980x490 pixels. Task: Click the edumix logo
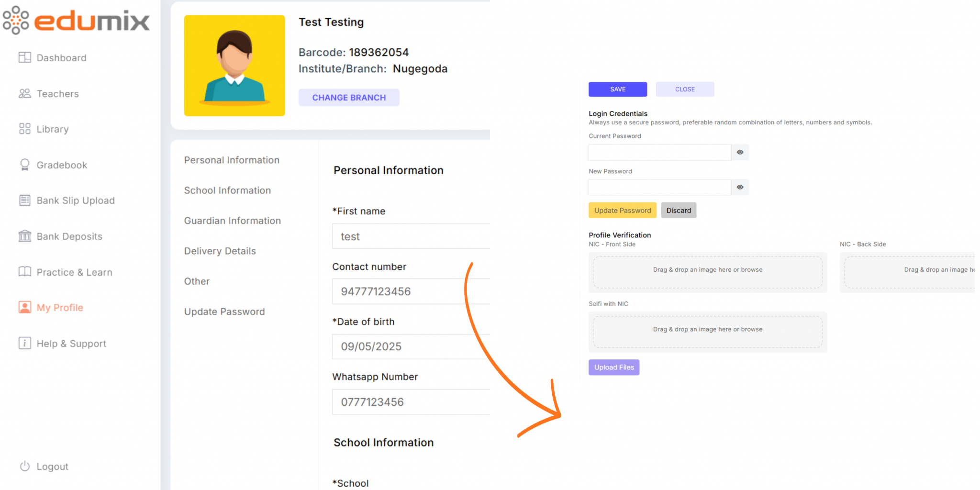[77, 21]
